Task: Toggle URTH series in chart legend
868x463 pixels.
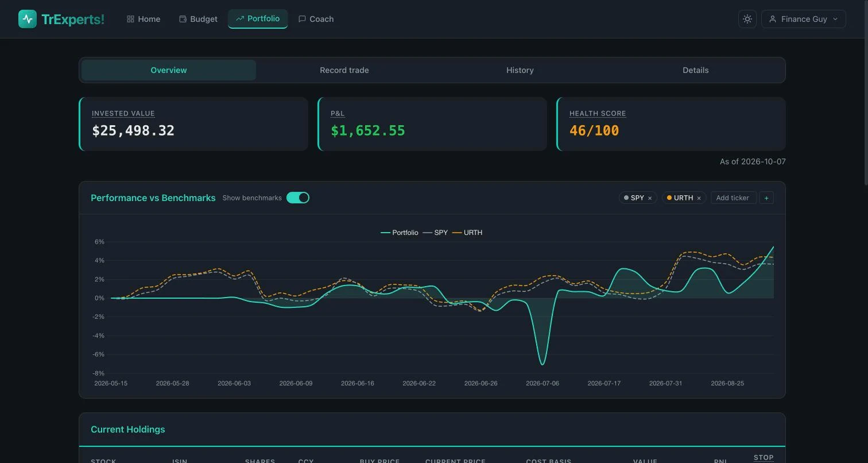Action: (467, 233)
